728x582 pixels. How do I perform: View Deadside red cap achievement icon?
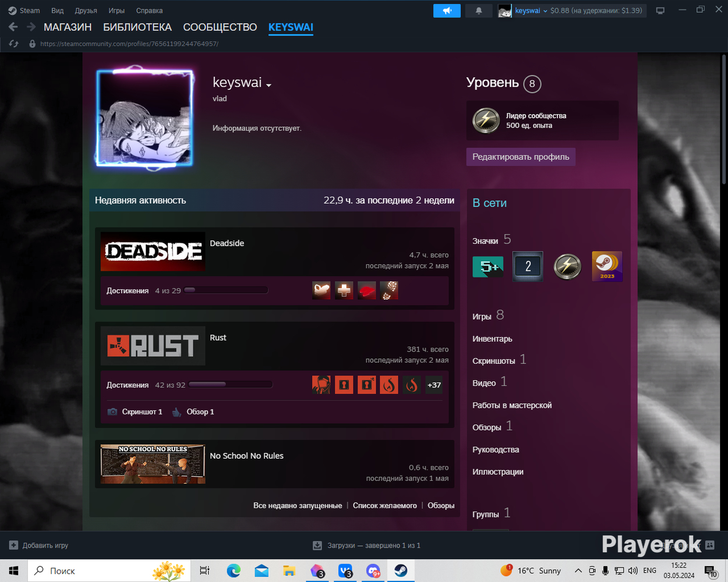click(x=367, y=290)
